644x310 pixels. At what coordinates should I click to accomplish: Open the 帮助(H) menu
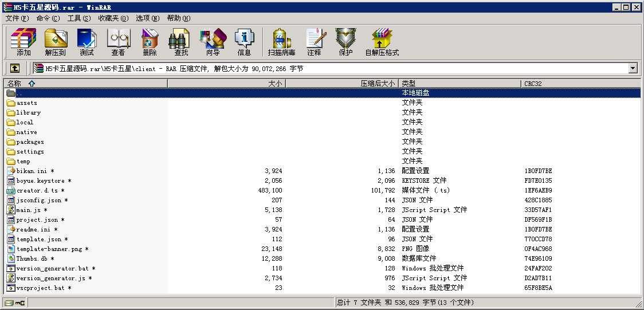click(x=179, y=18)
